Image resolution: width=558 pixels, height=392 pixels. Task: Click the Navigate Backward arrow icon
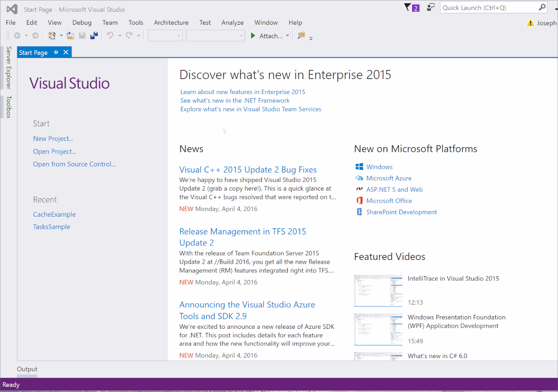pos(17,36)
